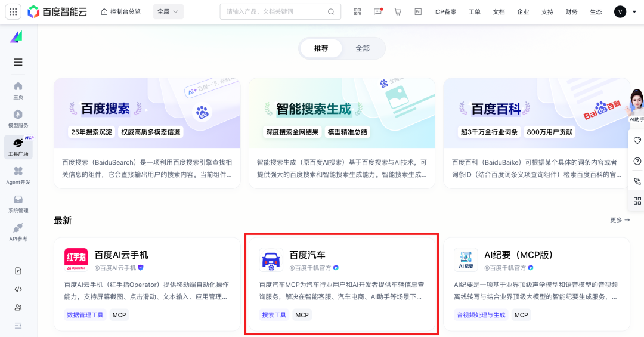Viewport: 644px width, 337px height.
Task: Open the 百度搜索 banner card
Action: click(x=147, y=133)
